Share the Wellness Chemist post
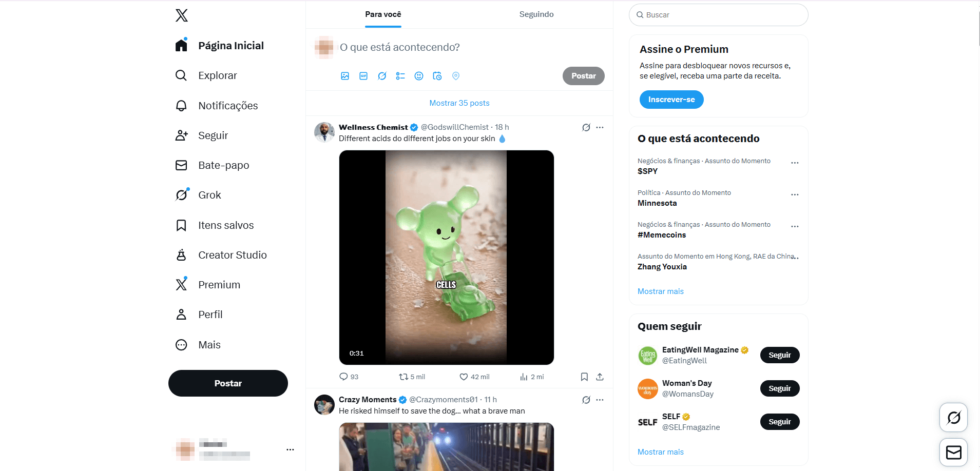Screen dimensions: 980x471 (600, 377)
